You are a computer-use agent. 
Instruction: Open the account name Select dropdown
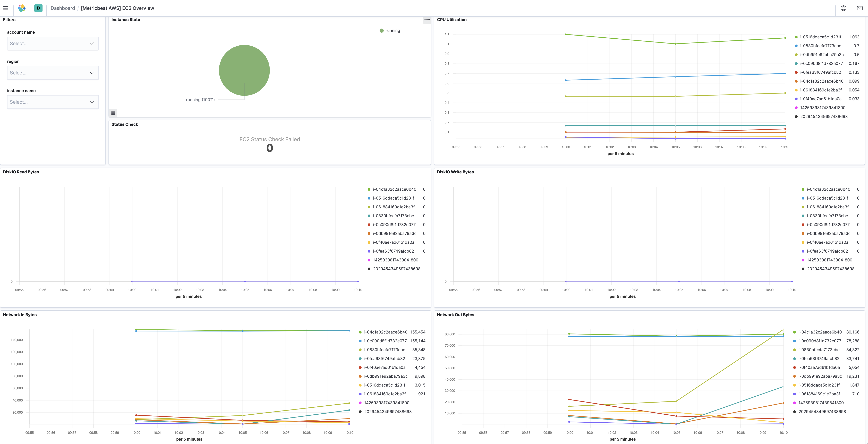point(53,44)
